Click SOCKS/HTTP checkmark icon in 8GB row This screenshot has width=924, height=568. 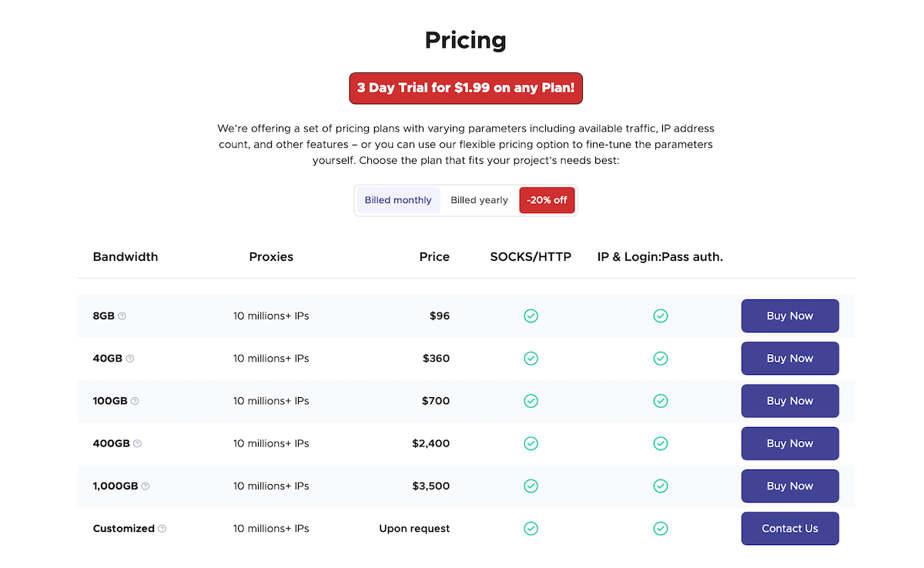click(x=531, y=316)
